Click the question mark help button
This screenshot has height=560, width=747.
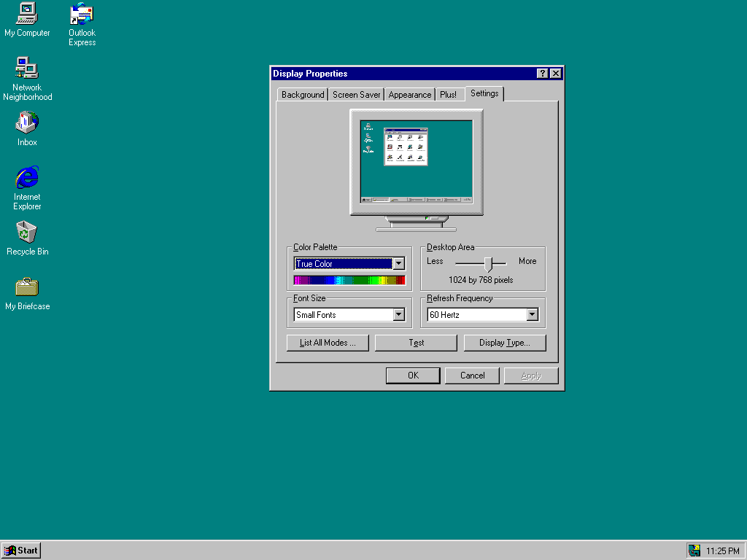[x=543, y=74]
